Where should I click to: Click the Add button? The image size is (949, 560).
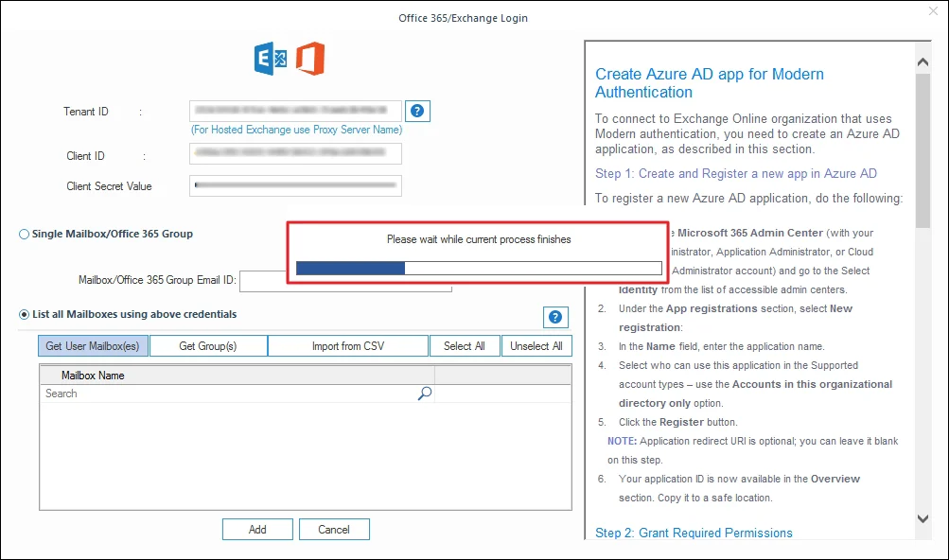[257, 529]
